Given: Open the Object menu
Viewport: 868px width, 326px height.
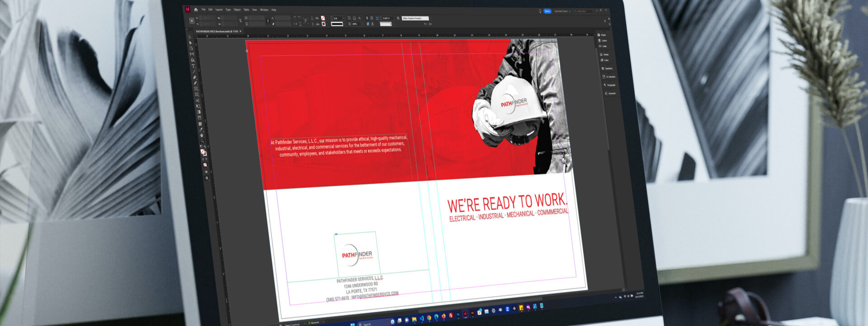Looking at the screenshot, I should [x=237, y=10].
